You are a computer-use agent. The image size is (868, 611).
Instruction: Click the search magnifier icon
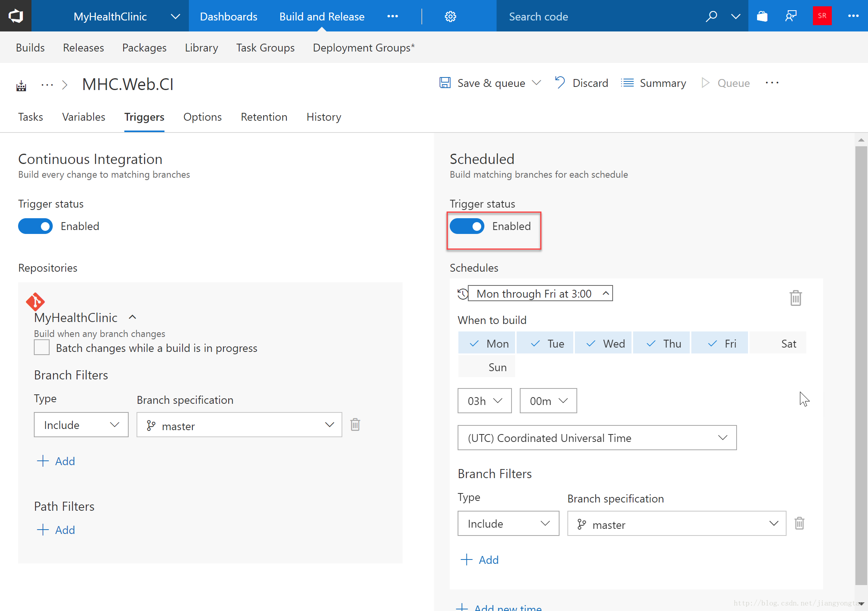click(711, 17)
